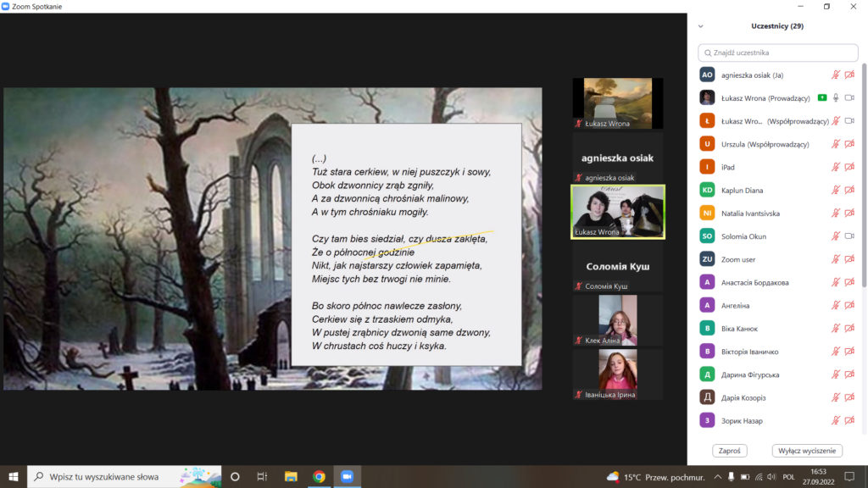Click the microphone icon of Łukasz Wrona (Prowadzący)
The width and height of the screenshot is (868, 488).
[x=836, y=98]
